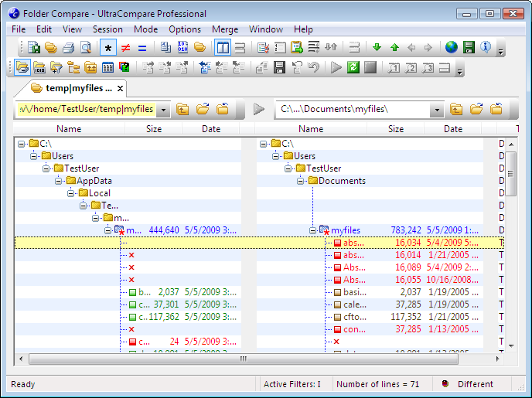Collapse the myfiles folder node
This screenshot has height=398, width=532.
(312, 230)
